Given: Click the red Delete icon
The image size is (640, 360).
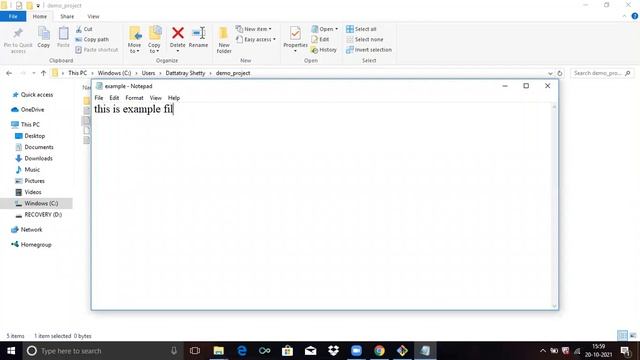Looking at the screenshot, I should tap(178, 33).
